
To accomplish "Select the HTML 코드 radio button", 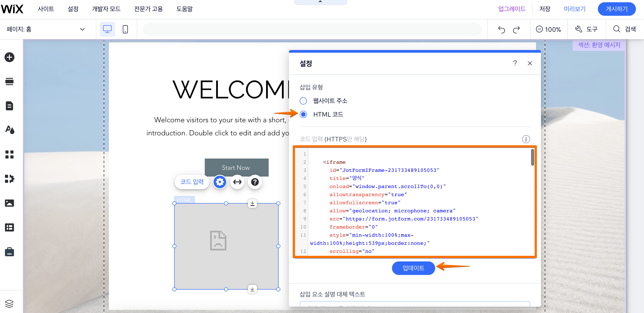I will pos(303,115).
